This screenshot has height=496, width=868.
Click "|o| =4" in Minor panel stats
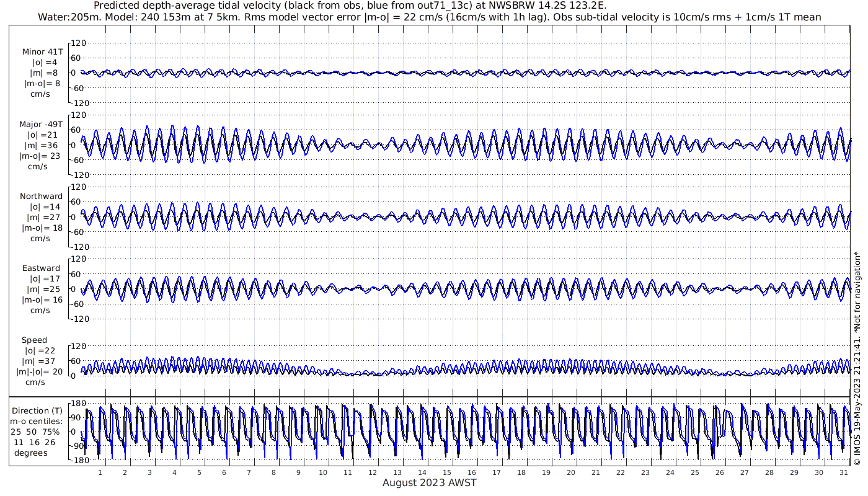coord(45,62)
